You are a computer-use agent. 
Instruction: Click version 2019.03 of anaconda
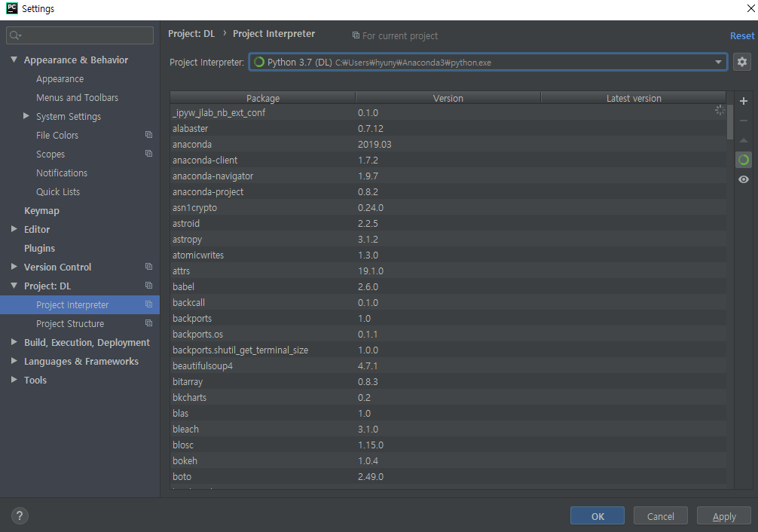point(374,145)
